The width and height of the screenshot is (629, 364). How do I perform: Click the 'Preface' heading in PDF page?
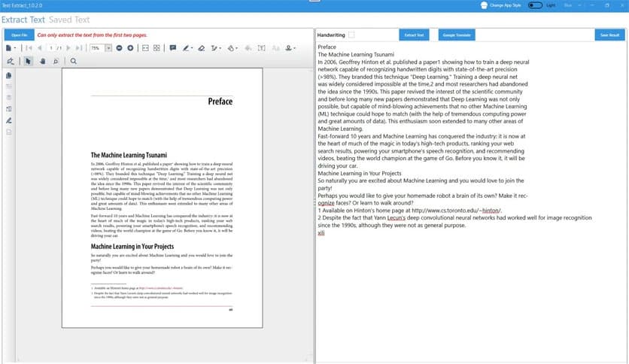[x=220, y=102]
